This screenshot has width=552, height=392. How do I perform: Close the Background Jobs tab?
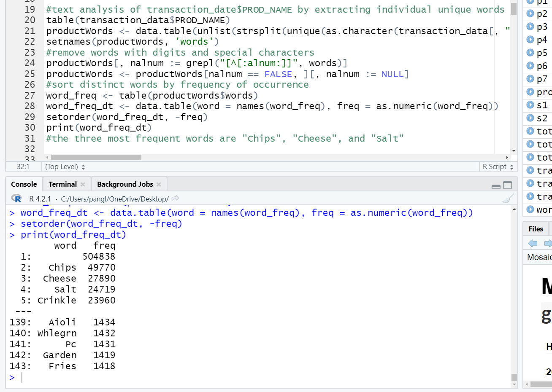(159, 184)
